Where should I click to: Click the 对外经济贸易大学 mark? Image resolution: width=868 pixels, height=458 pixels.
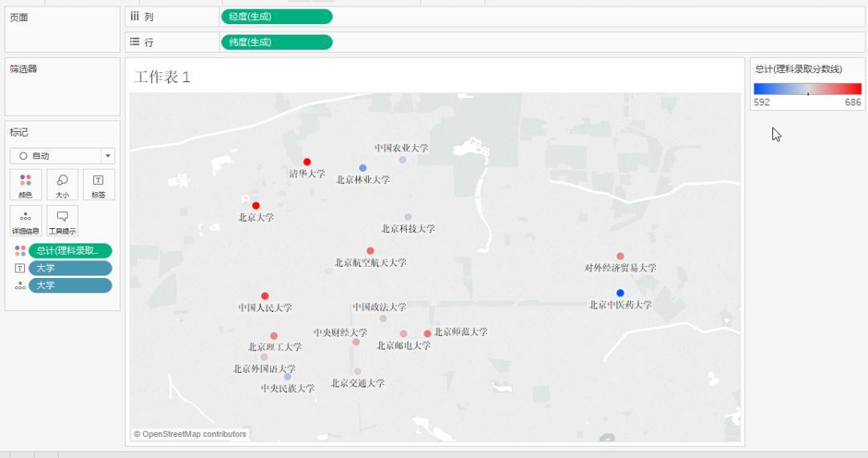[620, 256]
